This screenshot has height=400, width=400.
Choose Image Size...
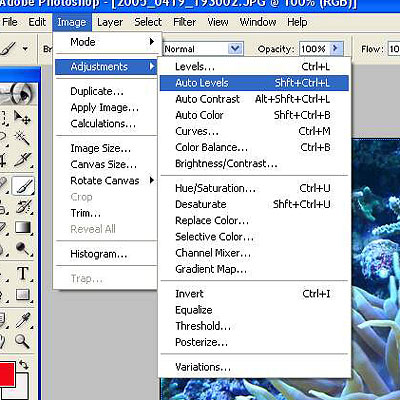(x=106, y=148)
